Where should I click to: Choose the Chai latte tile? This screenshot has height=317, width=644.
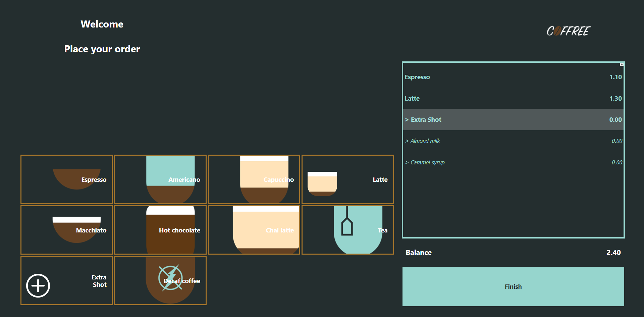254,230
